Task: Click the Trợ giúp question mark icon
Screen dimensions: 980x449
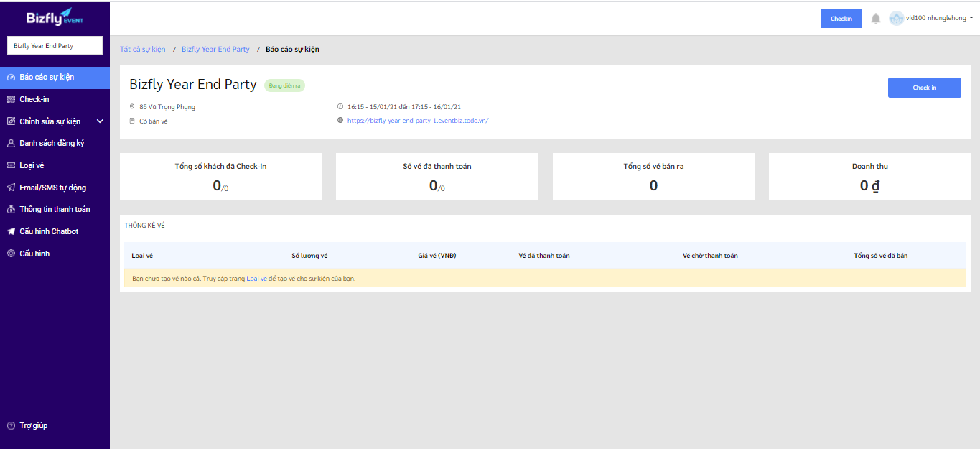Action: tap(11, 425)
